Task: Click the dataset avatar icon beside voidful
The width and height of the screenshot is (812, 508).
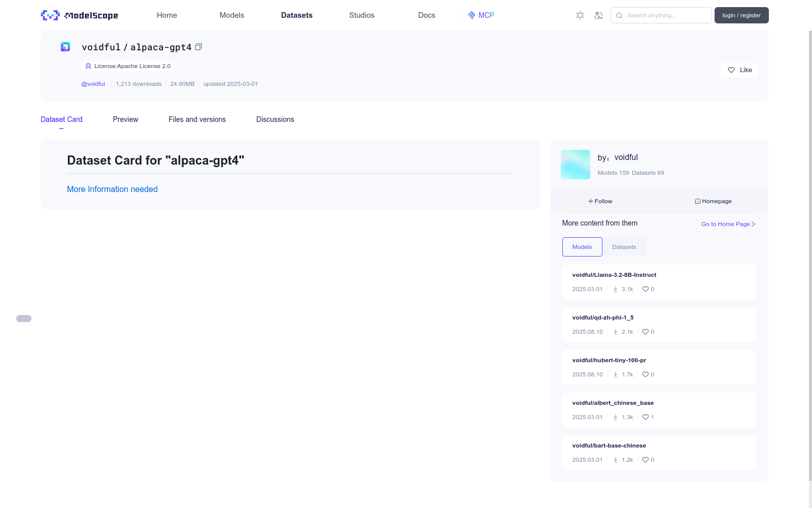Action: (65, 47)
